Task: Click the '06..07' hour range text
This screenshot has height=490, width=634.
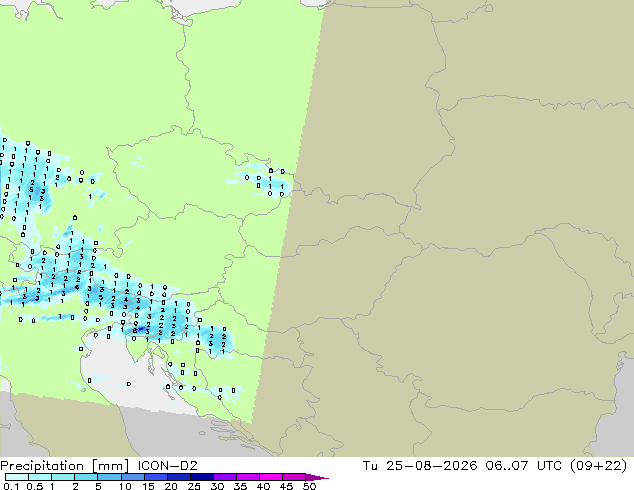Action: [507, 466]
